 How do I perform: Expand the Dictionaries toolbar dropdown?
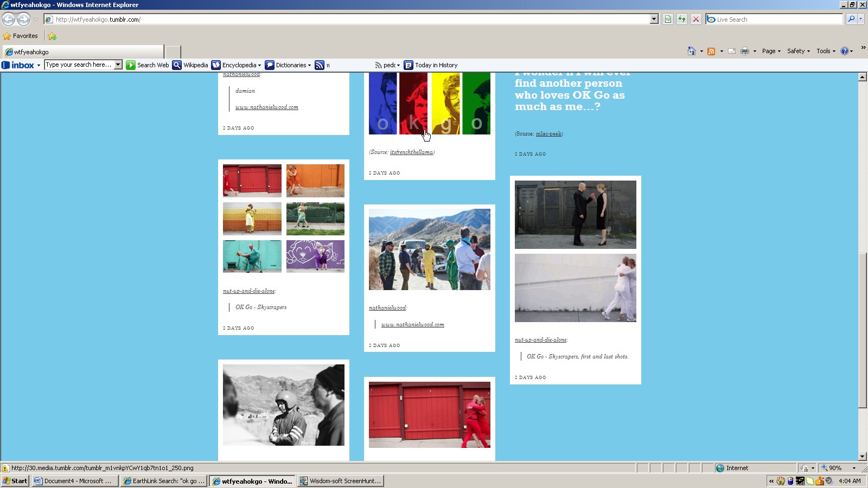pyautogui.click(x=309, y=66)
